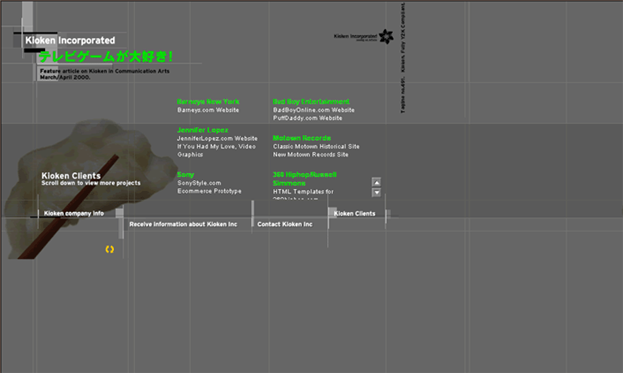This screenshot has height=373, width=623.
Task: Open the Kioken company info tab
Action: click(x=74, y=213)
